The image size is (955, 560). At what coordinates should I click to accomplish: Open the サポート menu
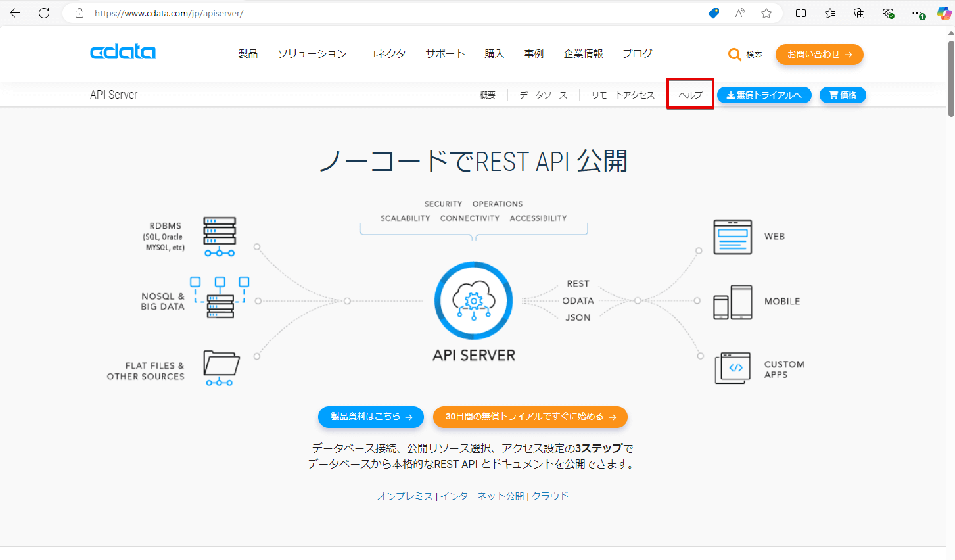(x=445, y=54)
